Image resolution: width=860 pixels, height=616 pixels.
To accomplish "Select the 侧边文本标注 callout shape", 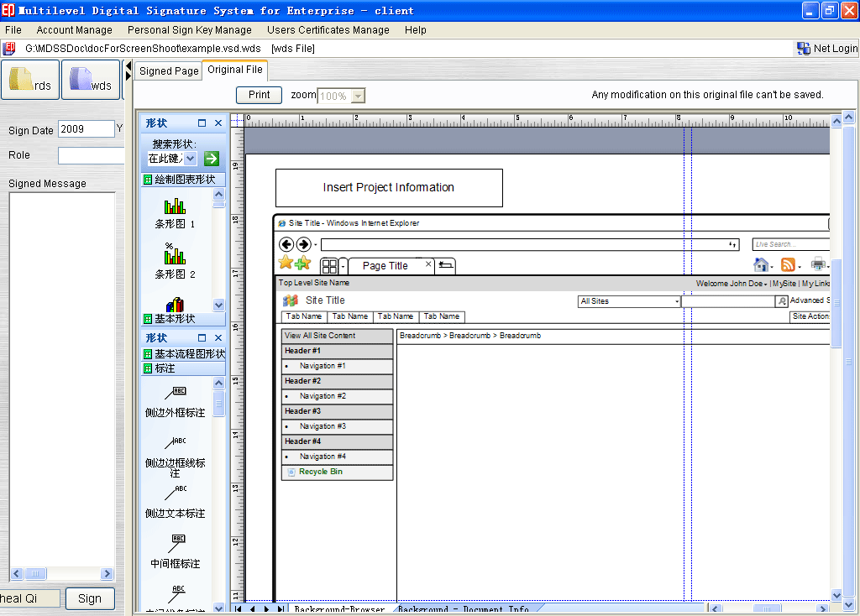I will (175, 502).
